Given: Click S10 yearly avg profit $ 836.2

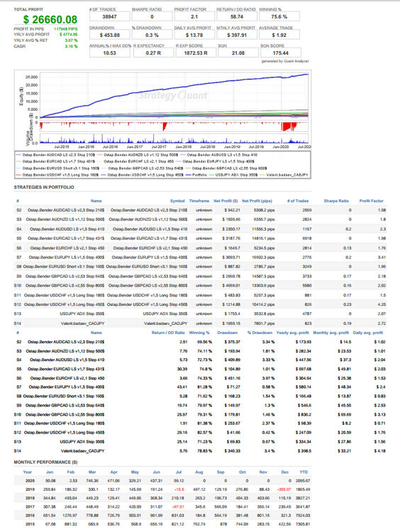Looking at the screenshot, I should [x=304, y=415].
